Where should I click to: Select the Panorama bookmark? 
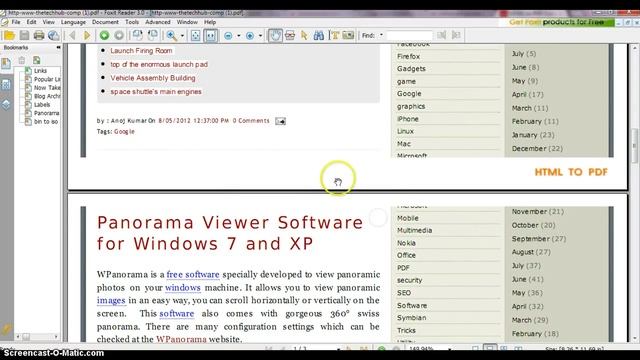(47, 113)
